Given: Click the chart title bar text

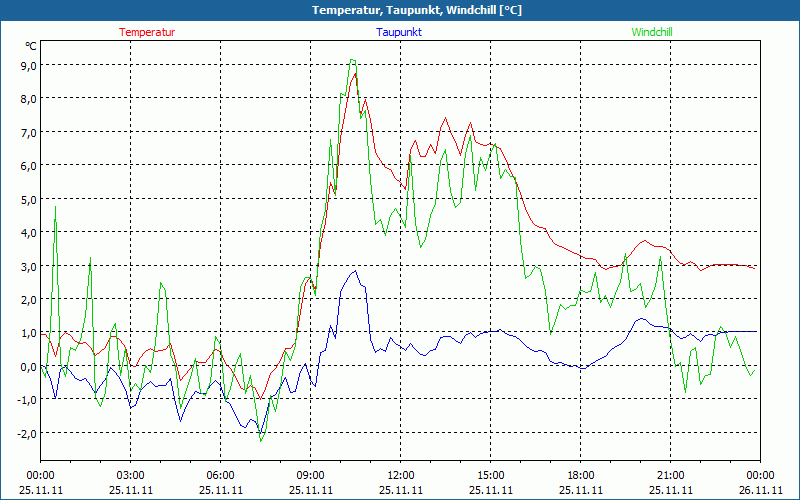Looking at the screenshot, I should pyautogui.click(x=417, y=10).
